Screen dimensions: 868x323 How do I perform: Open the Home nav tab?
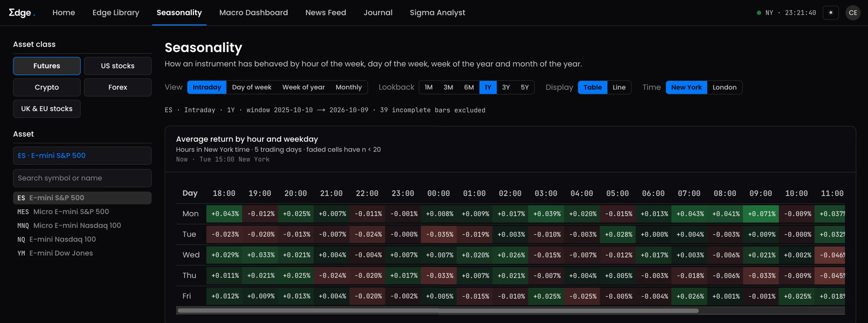64,13
